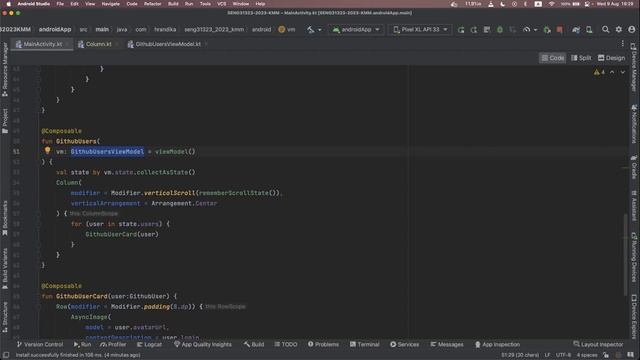Open the Navigate menu
Screen dimensions: 640x360
point(111,4)
